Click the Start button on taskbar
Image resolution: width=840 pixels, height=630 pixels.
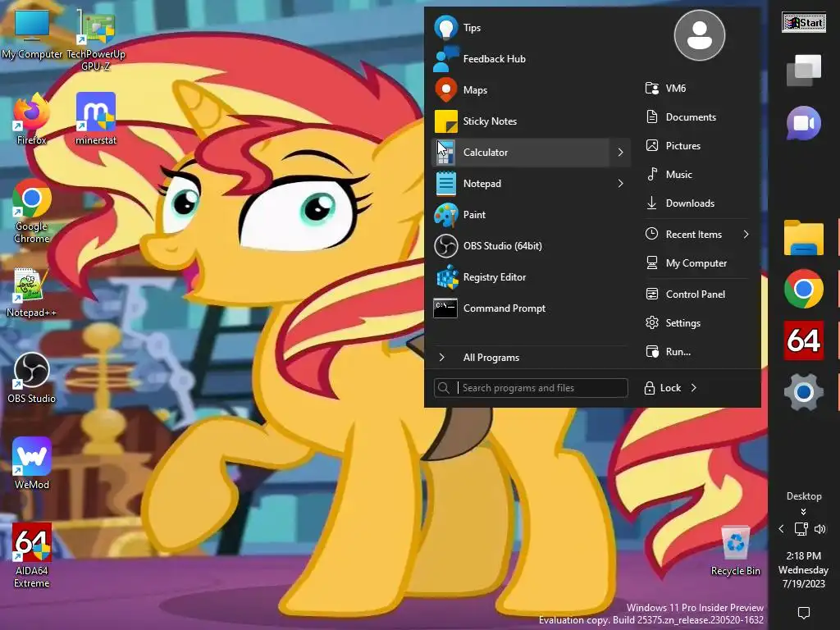click(x=804, y=23)
